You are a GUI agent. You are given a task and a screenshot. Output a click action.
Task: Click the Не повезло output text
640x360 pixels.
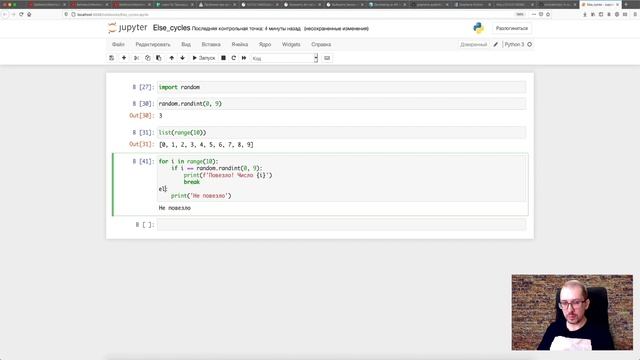[175, 208]
